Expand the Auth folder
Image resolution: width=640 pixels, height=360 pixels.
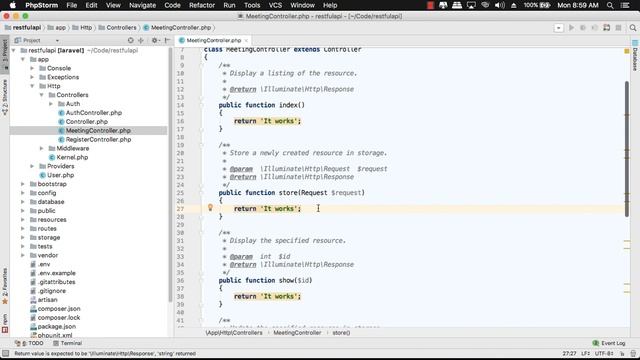[51, 104]
